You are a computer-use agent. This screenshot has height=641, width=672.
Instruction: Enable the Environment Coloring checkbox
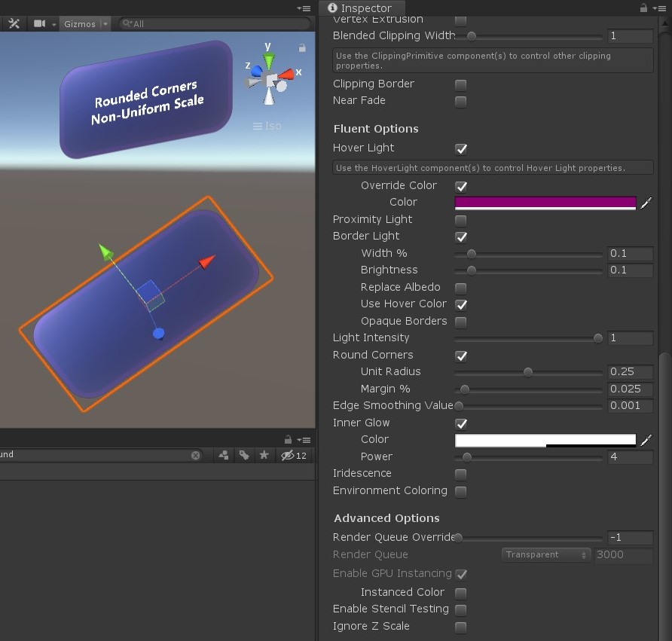click(x=461, y=491)
